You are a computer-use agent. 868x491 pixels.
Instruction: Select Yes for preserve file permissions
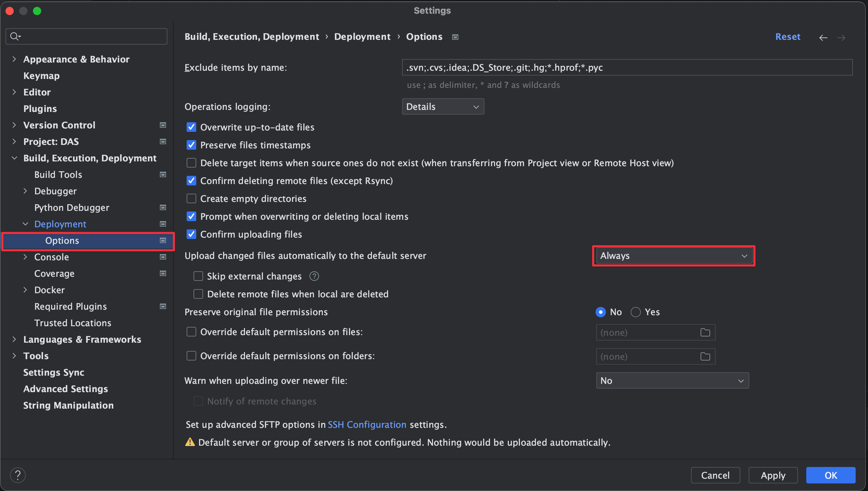[635, 312]
